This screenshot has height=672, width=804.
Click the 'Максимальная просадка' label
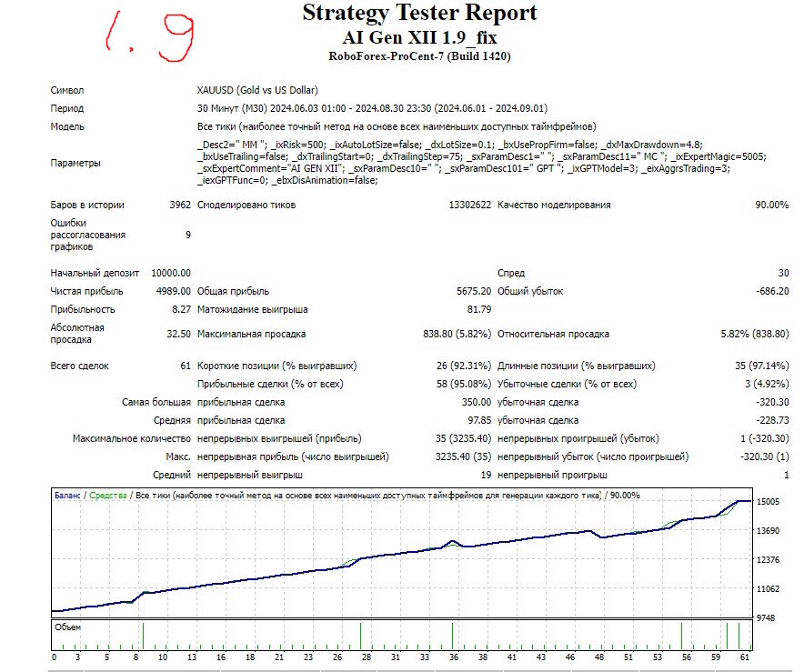click(251, 335)
